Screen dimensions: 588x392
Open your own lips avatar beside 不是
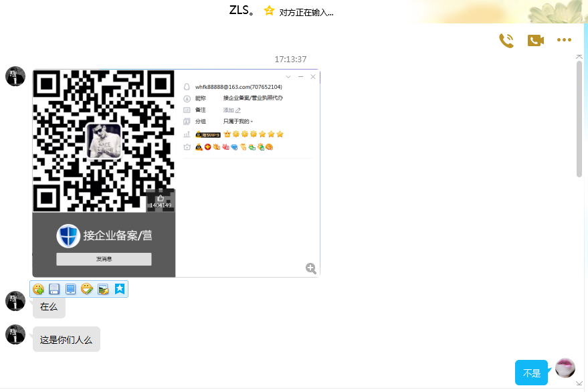[565, 368]
